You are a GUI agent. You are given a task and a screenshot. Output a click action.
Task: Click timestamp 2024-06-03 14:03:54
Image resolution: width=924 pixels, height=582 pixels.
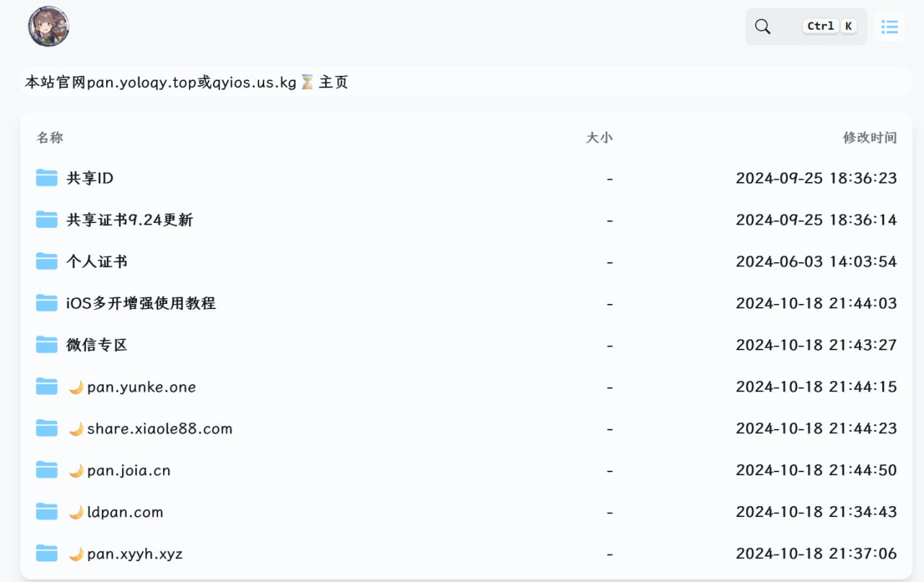click(x=816, y=261)
